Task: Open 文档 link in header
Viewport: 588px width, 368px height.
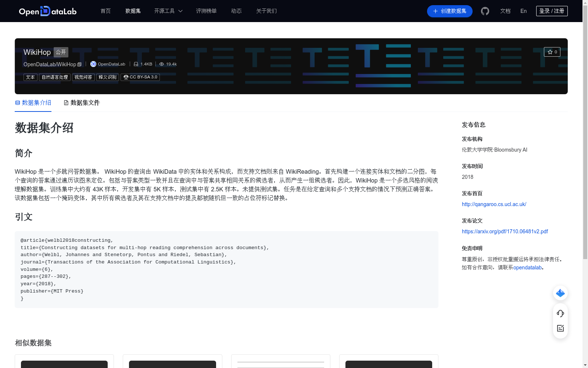Action: 505,11
